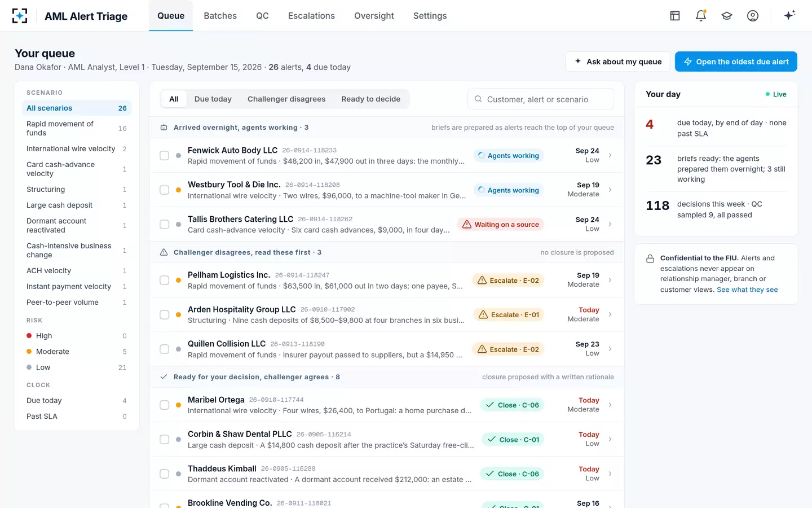812x508 pixels.
Task: Choose the Past SLA clock filter
Action: coord(77,416)
